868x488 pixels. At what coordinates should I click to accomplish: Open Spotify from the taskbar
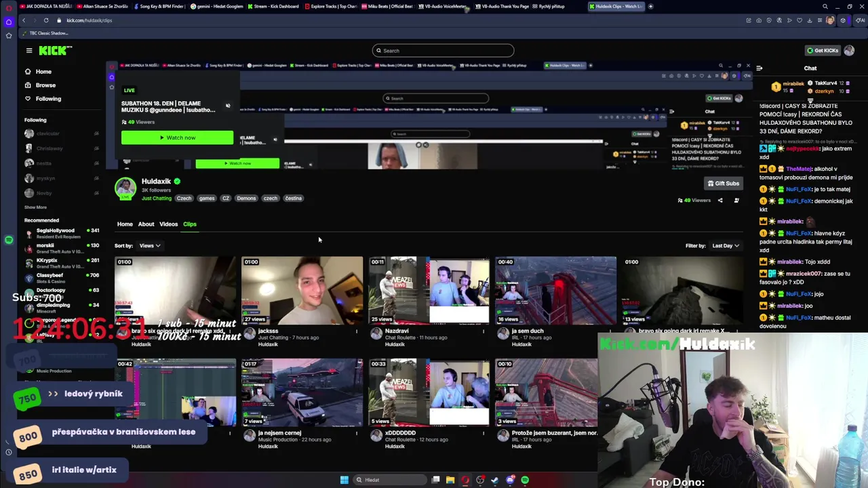tap(525, 480)
